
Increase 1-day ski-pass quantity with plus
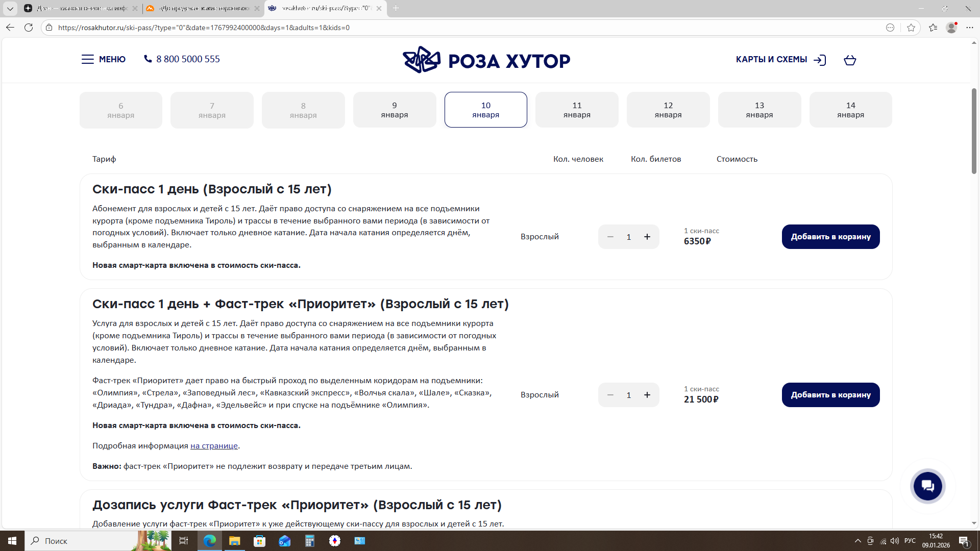(647, 237)
